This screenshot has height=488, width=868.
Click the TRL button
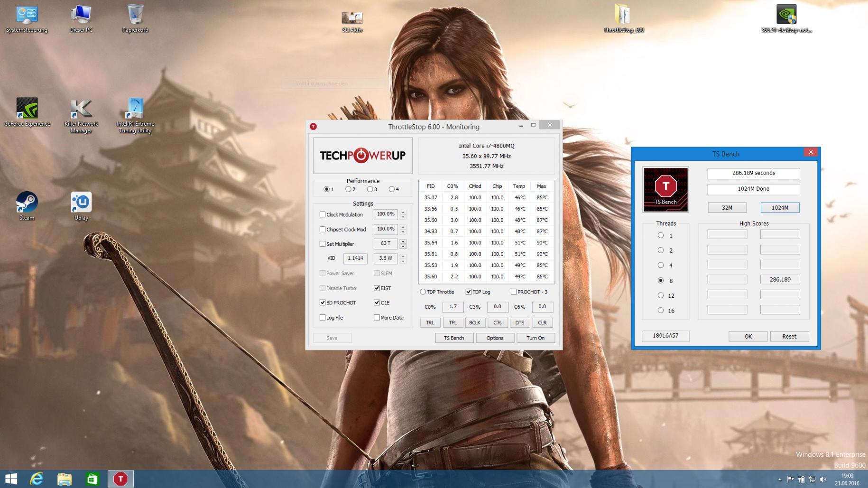tap(430, 323)
